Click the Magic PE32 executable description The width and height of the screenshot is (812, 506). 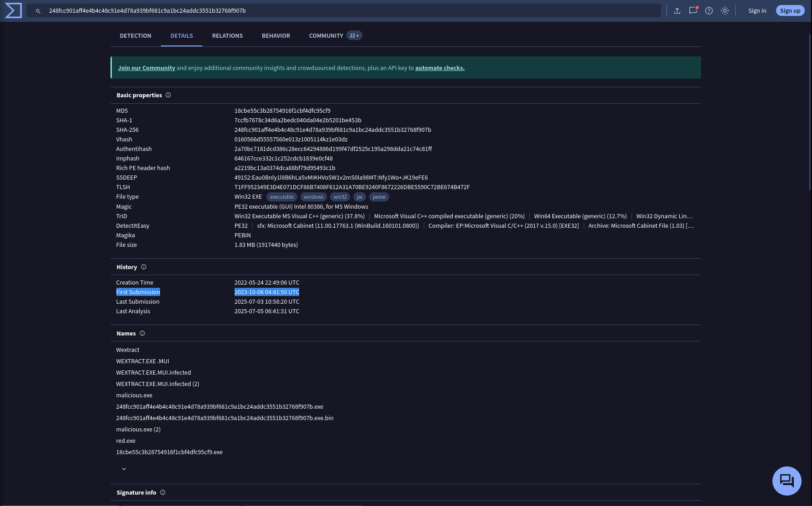click(x=301, y=206)
